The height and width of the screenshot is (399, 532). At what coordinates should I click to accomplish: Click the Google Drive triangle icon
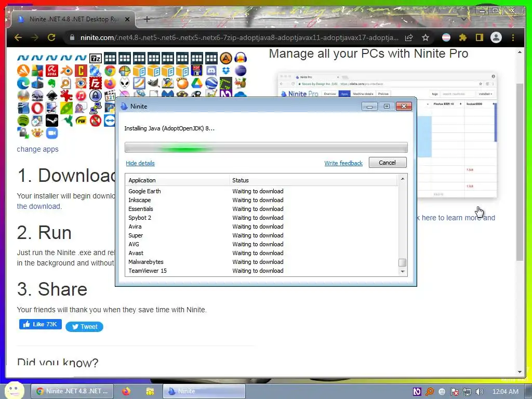click(x=197, y=83)
